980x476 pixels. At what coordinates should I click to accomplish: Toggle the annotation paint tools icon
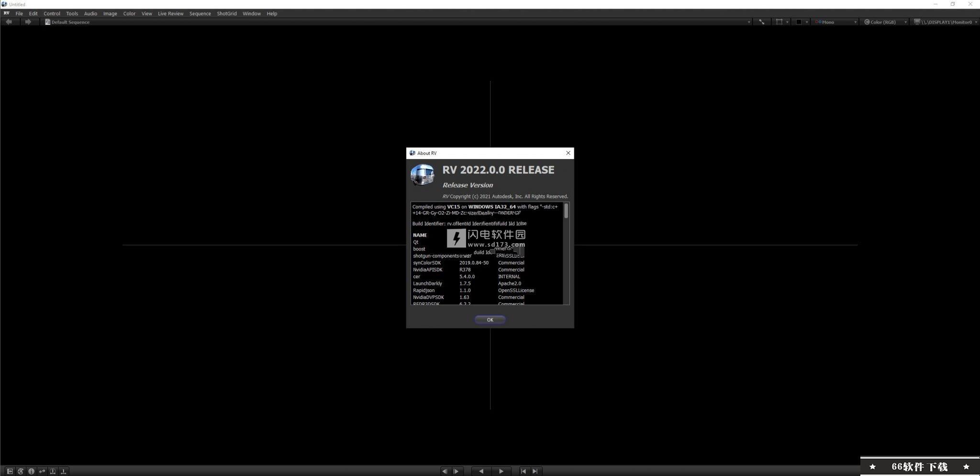pos(21,471)
